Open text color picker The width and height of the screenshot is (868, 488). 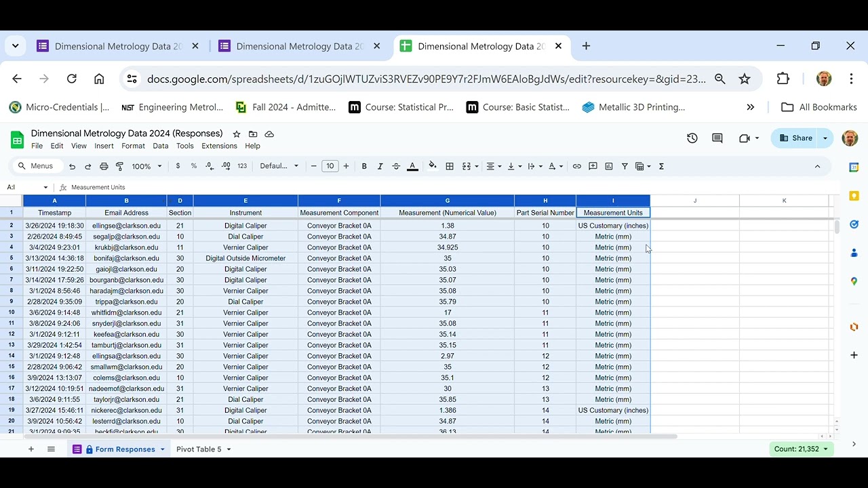coord(412,166)
